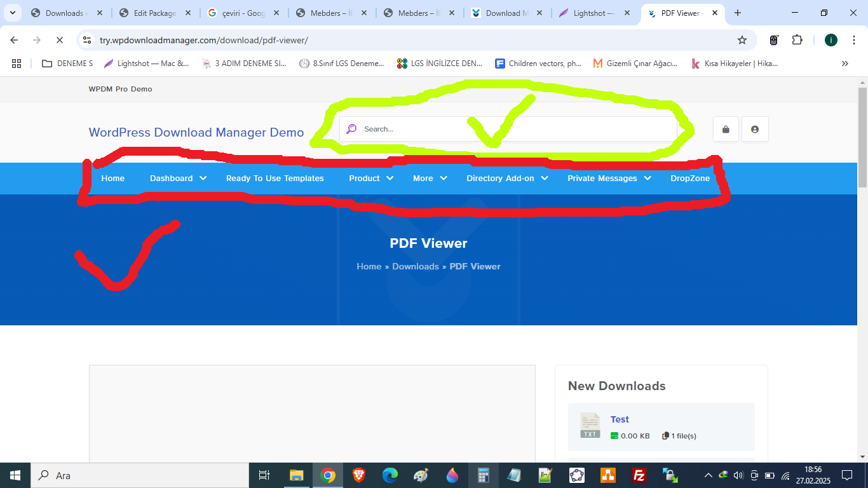Switch to the Lightshot tab
Screen dimensions: 868x488
pos(594,13)
